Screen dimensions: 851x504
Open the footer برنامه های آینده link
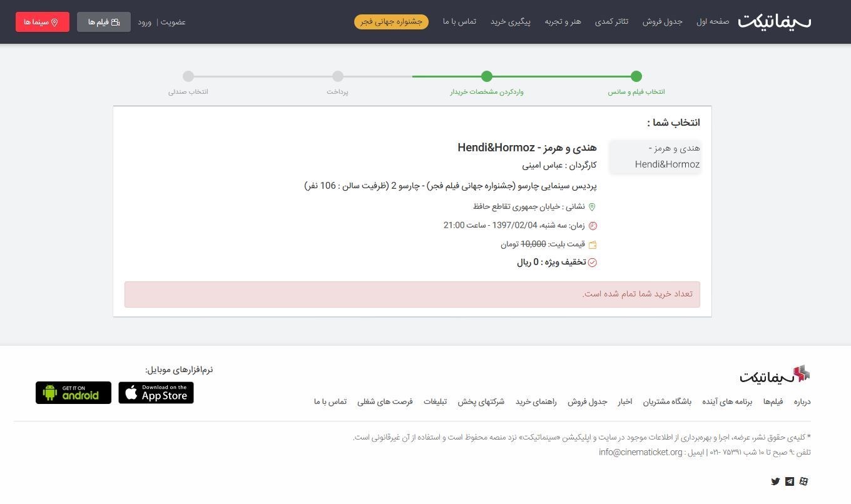[x=727, y=402]
